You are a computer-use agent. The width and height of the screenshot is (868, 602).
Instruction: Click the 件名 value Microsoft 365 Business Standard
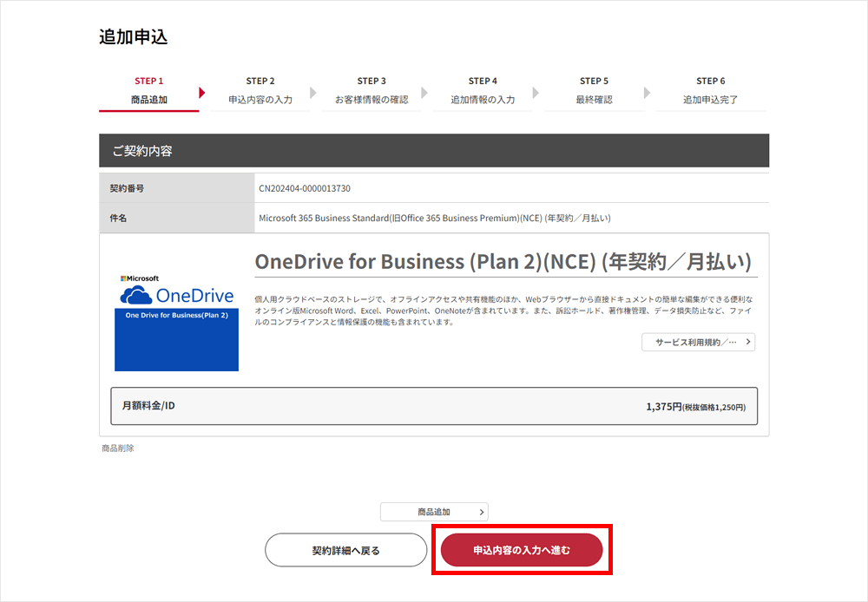[x=435, y=218]
